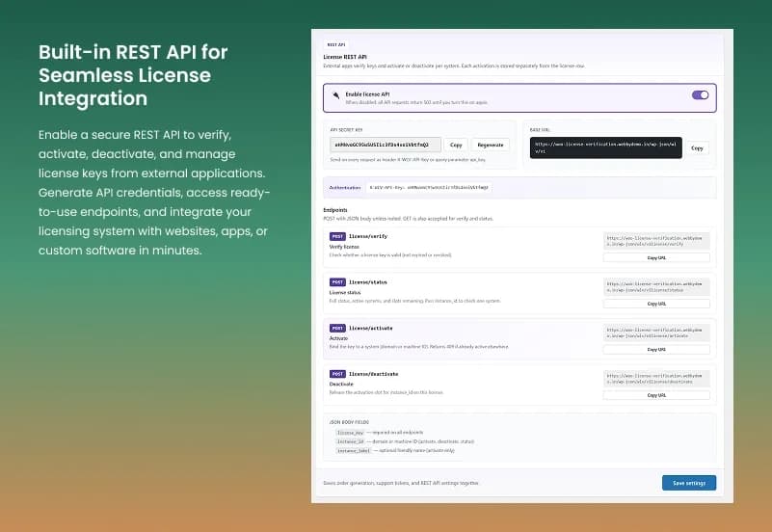Click the license_key field chip
Image resolution: width=772 pixels, height=532 pixels.
[350, 433]
